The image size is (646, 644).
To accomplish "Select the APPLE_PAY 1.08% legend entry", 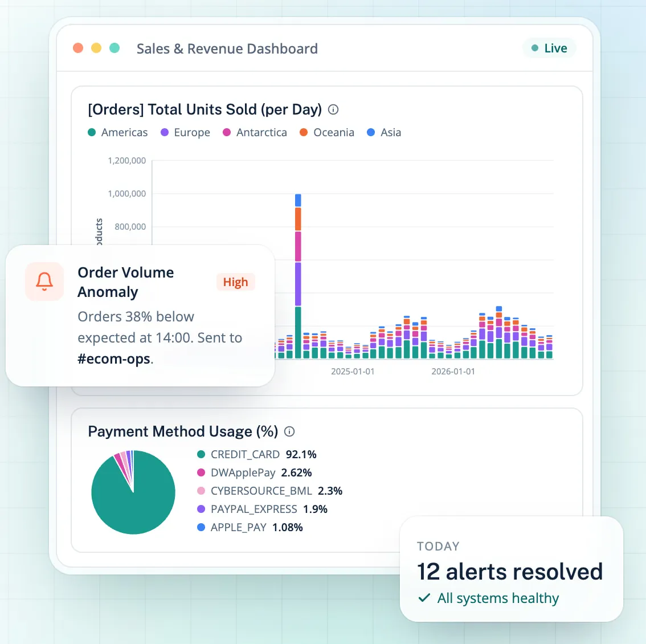I will pos(250,527).
